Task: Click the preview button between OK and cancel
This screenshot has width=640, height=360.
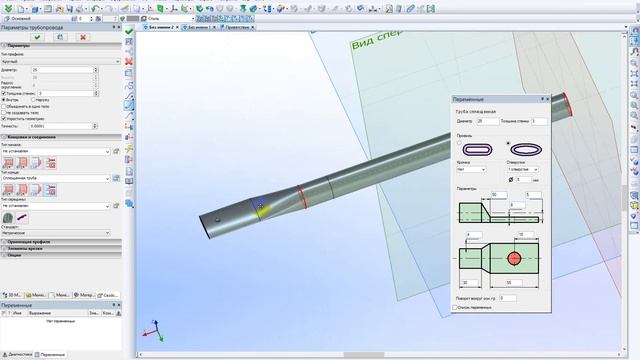Action: (60, 37)
